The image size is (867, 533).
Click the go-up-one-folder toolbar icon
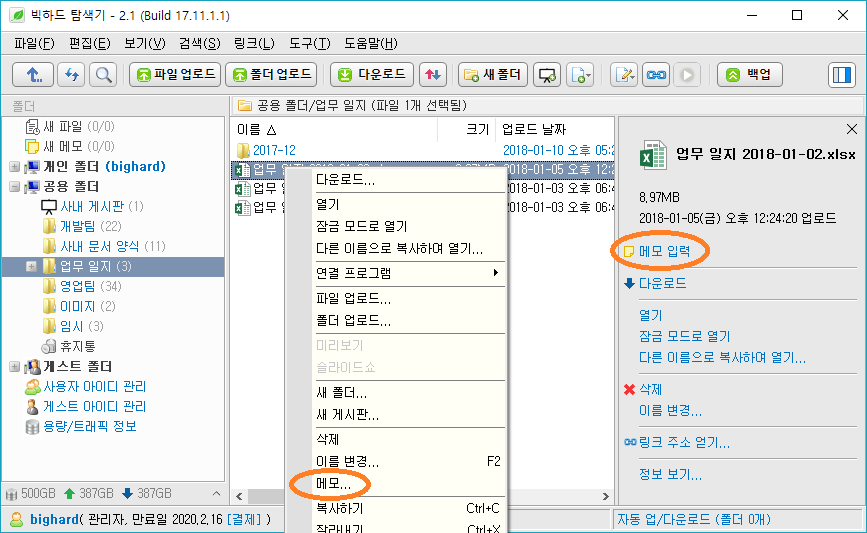[33, 75]
